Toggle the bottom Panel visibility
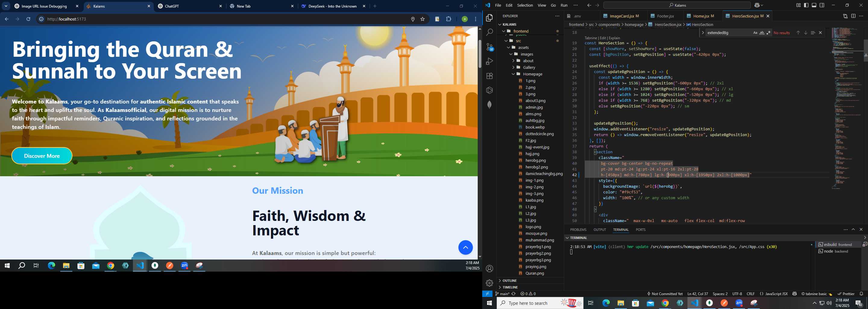Screen dimensions: 868x309 pyautogui.click(x=814, y=5)
